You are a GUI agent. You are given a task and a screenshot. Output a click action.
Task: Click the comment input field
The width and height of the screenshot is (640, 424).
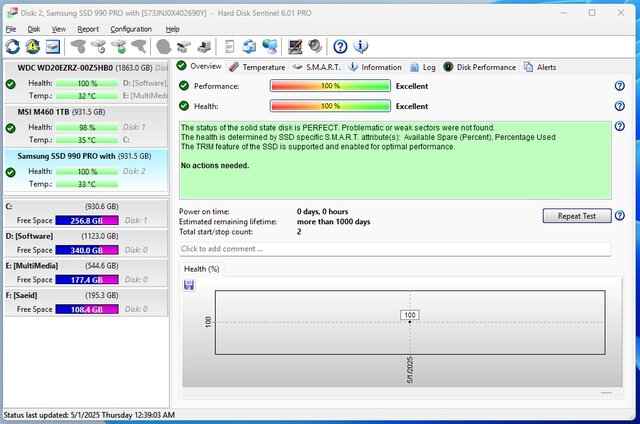[394, 248]
